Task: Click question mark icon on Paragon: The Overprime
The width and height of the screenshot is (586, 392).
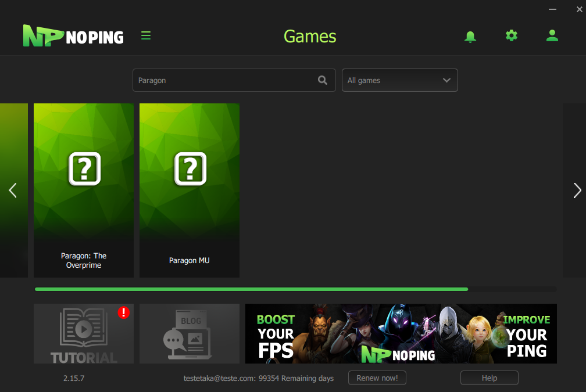Action: [84, 169]
